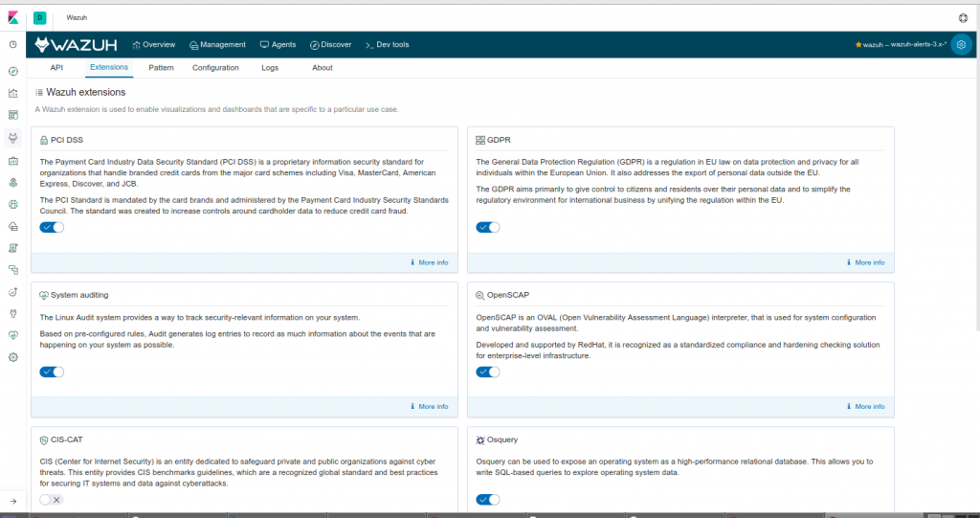
Task: Click the Osquery card icon
Action: pyautogui.click(x=480, y=439)
